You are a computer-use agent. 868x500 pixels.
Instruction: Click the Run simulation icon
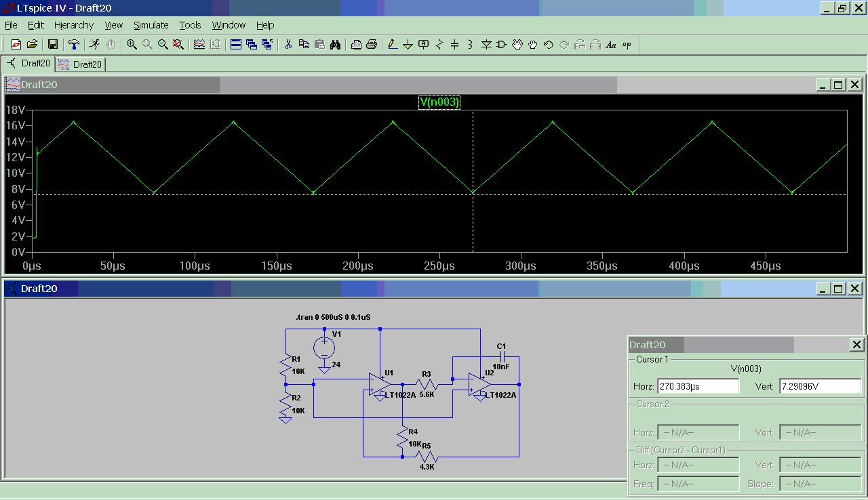(x=94, y=45)
